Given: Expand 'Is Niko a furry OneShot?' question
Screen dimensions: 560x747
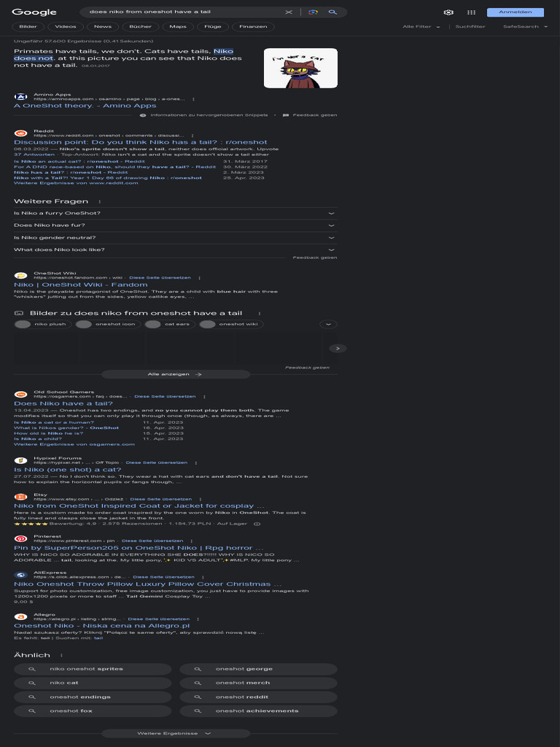Looking at the screenshot, I should coord(175,214).
